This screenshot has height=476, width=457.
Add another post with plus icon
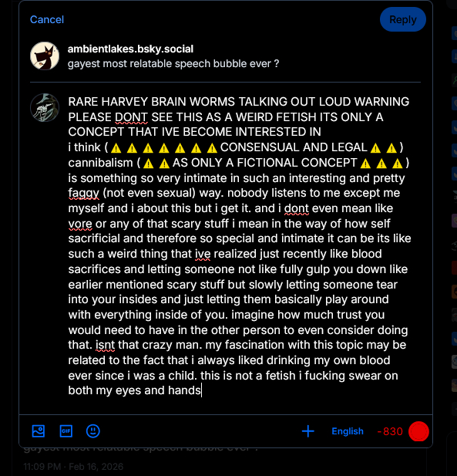tap(308, 431)
